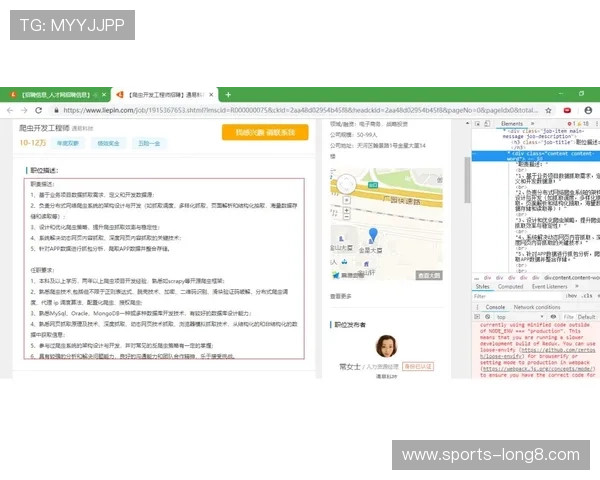Open the browser profile avatar icon
Viewport: 600px width, 480px height.
pos(588,110)
